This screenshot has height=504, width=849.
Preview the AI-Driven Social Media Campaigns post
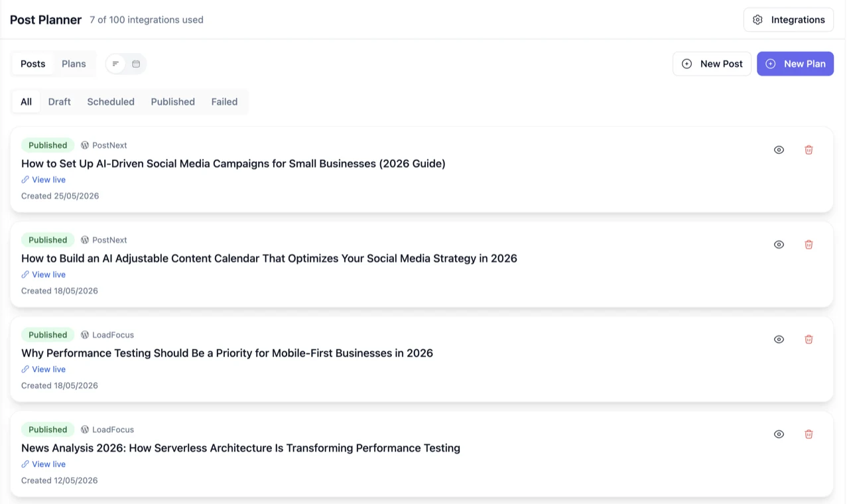(779, 150)
